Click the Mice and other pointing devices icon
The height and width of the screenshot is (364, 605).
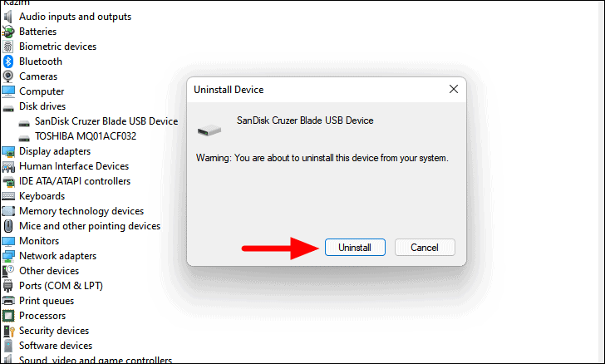[x=8, y=226]
